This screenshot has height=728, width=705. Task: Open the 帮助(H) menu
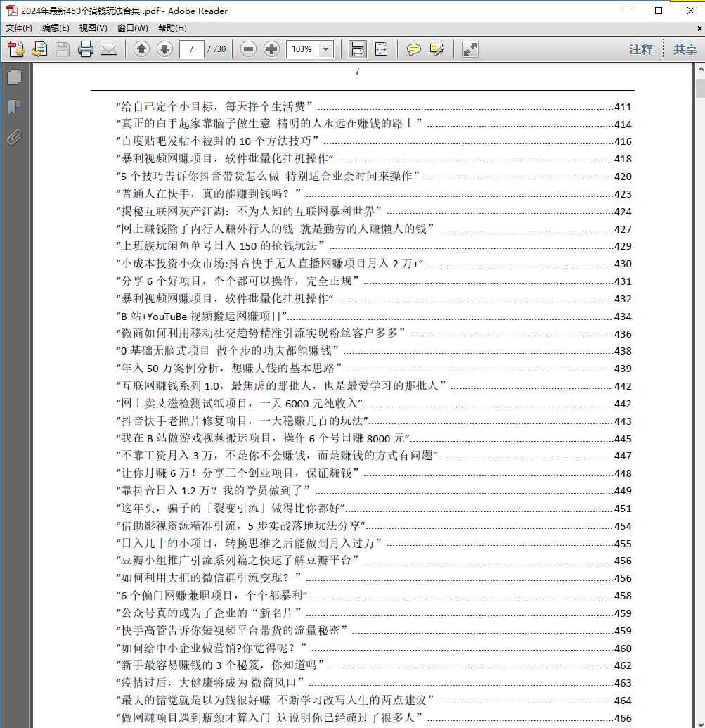172,28
